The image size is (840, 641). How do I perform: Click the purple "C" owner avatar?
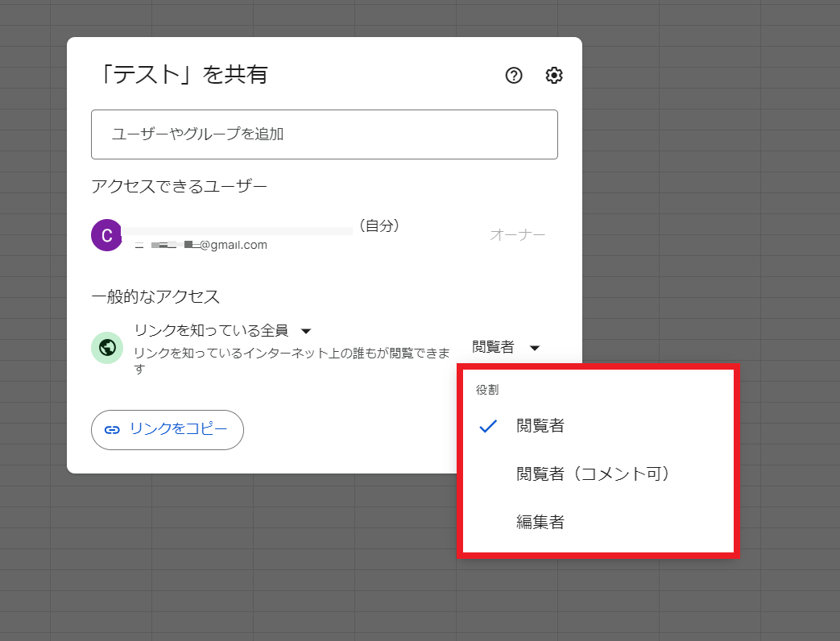click(x=106, y=235)
